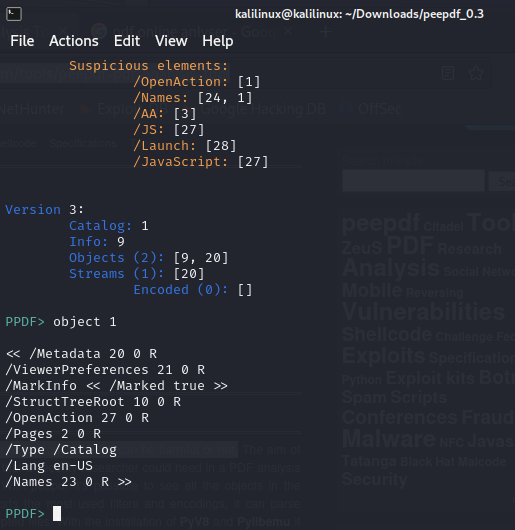Click the 'Malware' tag in background webpage
The image size is (515, 530).
tap(389, 439)
